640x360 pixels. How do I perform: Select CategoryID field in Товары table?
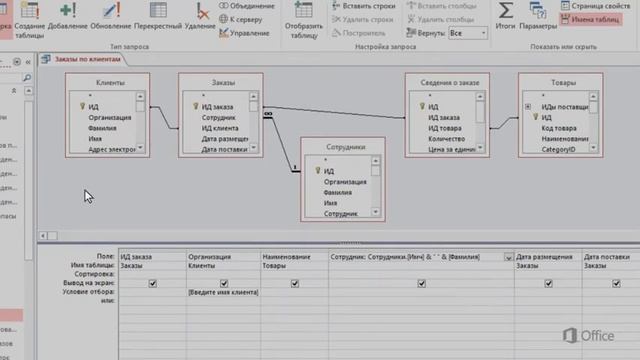pyautogui.click(x=558, y=149)
